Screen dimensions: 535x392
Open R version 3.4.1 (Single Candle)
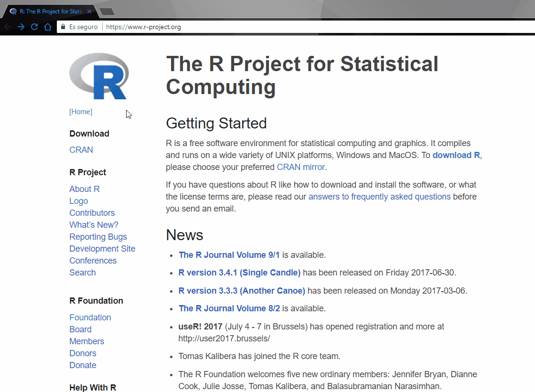coord(239,273)
